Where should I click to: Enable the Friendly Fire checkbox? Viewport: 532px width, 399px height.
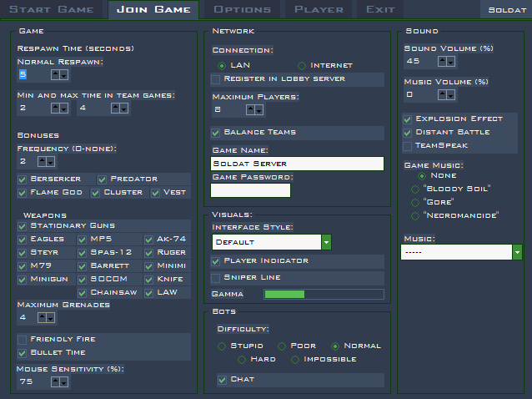pos(23,340)
